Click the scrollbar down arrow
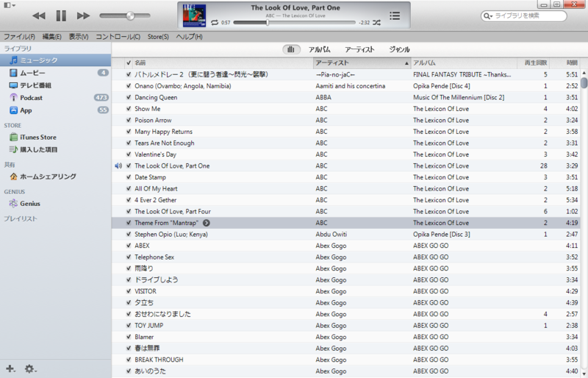 (584, 374)
